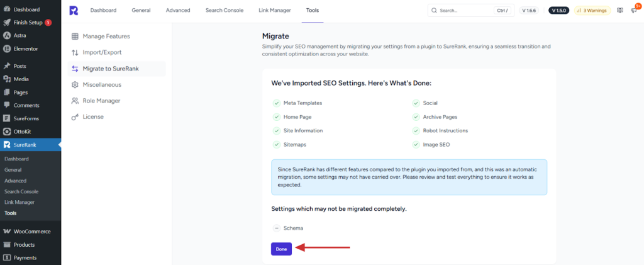The image size is (644, 265).
Task: Open Tools submenu link in sidebar
Action: [10, 213]
